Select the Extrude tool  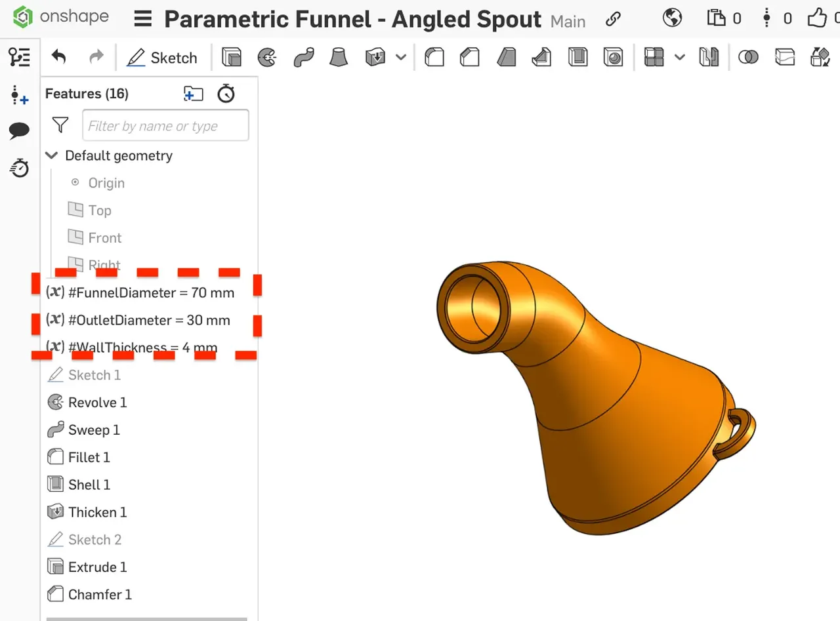point(231,57)
